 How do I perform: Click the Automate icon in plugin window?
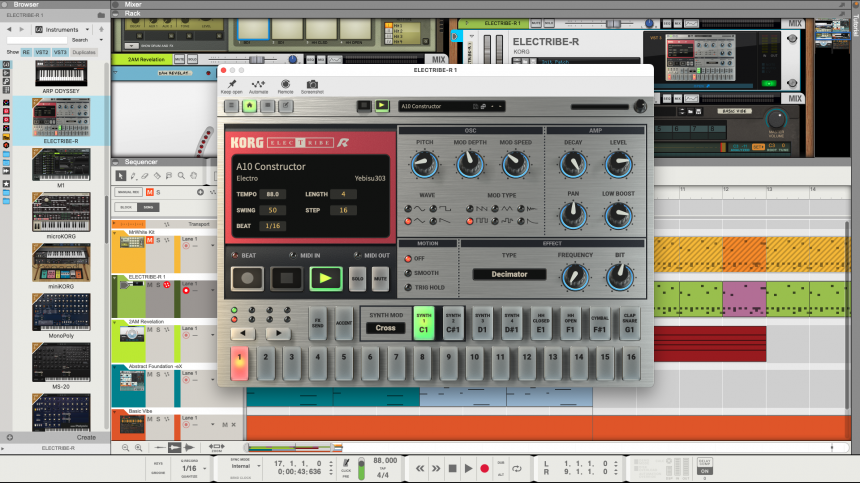[x=258, y=84]
